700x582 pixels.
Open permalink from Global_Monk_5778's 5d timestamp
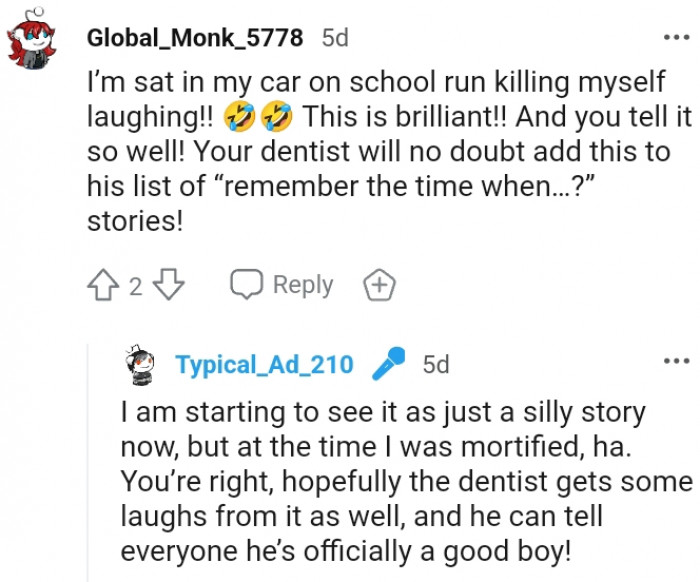[335, 38]
